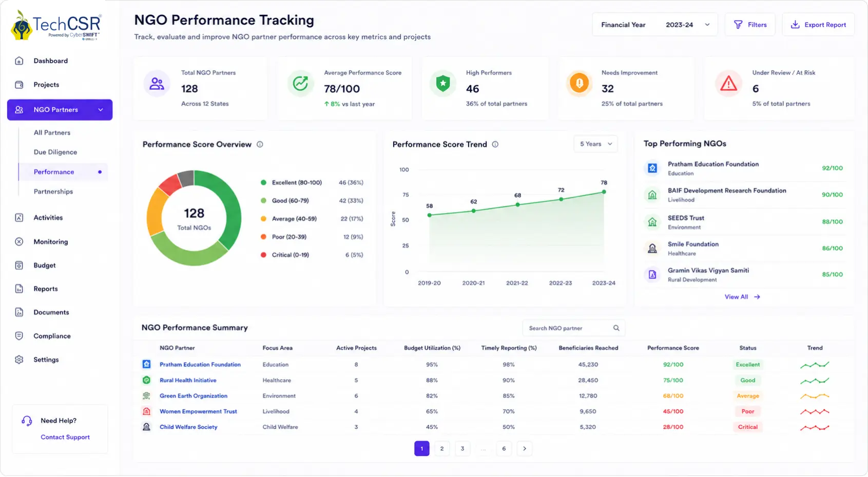Click the Excellent status badge
868x477 pixels.
748,365
